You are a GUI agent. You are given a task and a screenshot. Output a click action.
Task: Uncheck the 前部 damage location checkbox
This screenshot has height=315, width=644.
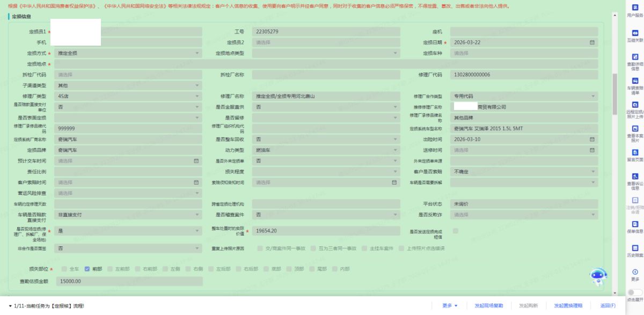(x=87, y=269)
